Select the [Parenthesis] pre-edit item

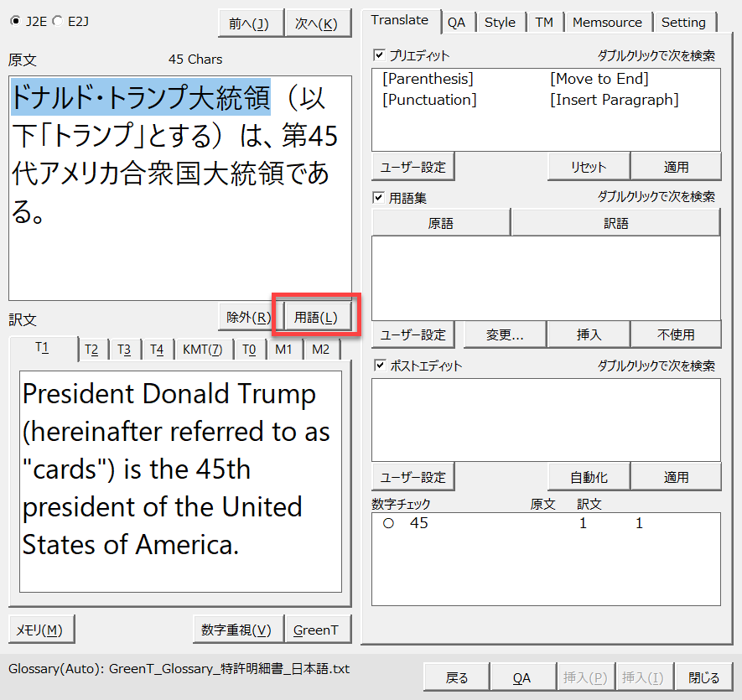(x=428, y=79)
